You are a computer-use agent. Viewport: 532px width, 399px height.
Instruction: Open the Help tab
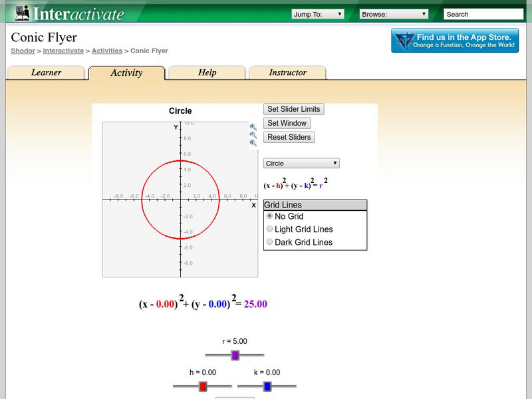click(x=207, y=73)
